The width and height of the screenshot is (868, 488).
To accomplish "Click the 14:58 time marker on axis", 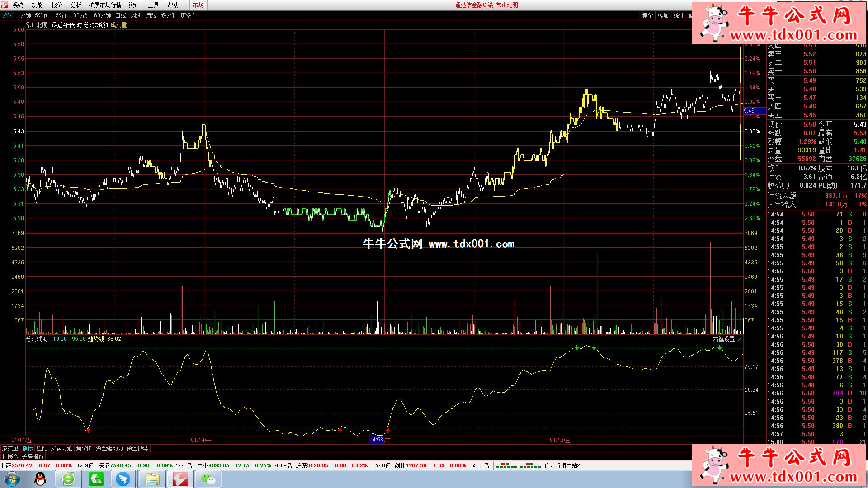I will (376, 440).
